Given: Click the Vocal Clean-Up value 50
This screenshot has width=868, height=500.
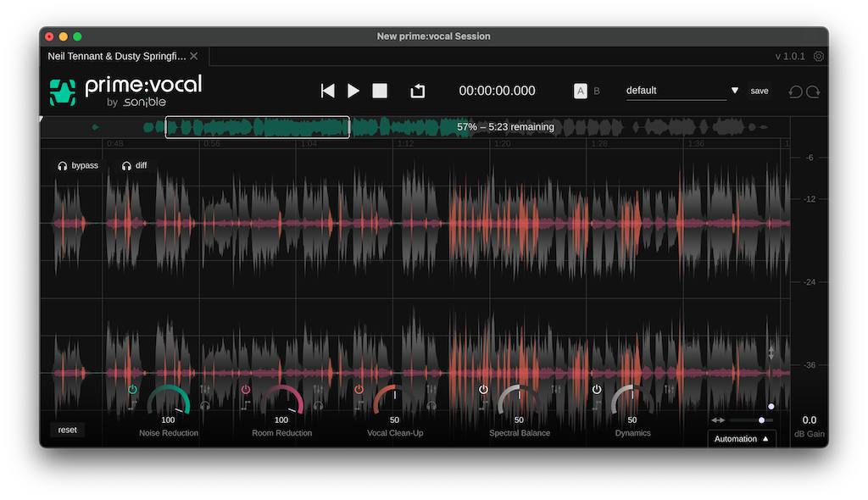Looking at the screenshot, I should [x=395, y=420].
